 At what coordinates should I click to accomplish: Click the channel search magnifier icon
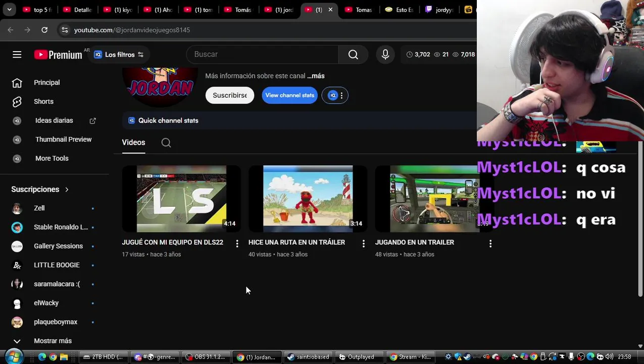pos(166,143)
